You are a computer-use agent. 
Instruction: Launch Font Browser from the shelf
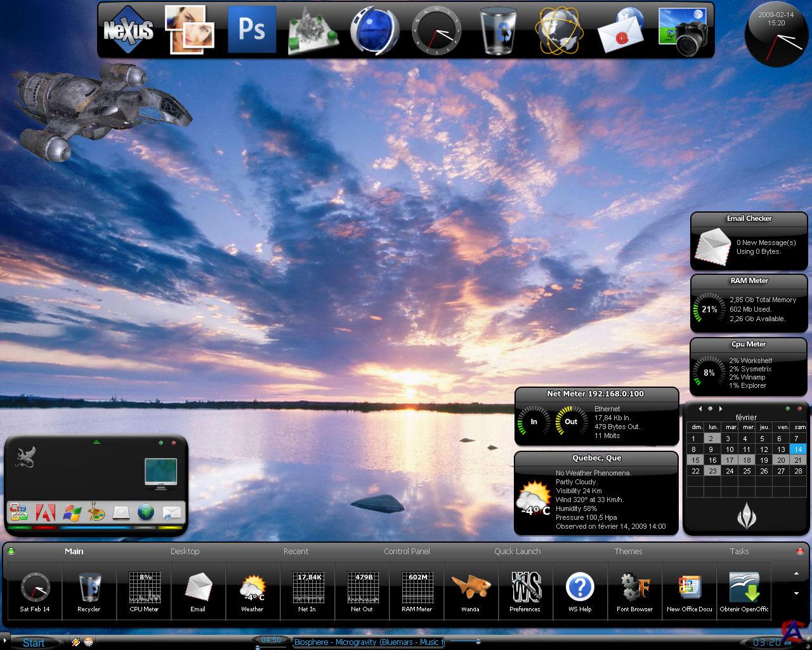634,587
